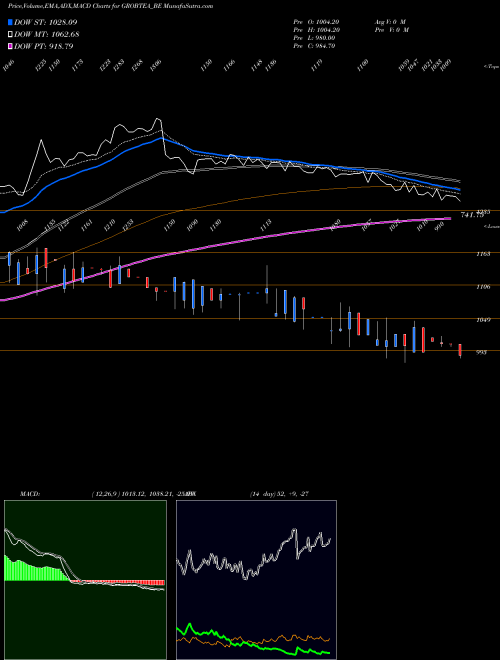Image resolution: width=500 pixels, height=660 pixels.
Task: Click the 'Pre O: 1004.20' value
Action: point(316,22)
